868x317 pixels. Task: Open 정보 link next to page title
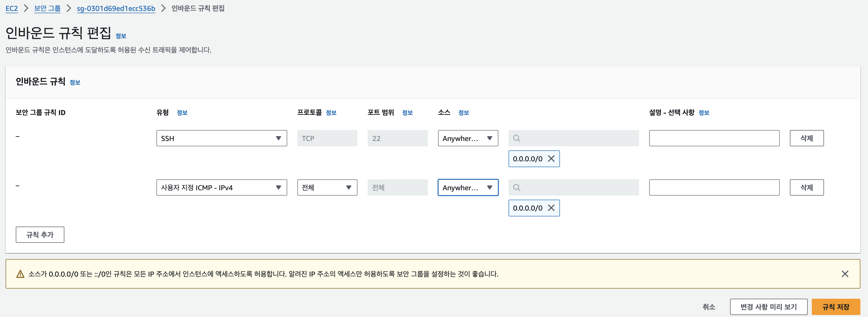pos(121,36)
